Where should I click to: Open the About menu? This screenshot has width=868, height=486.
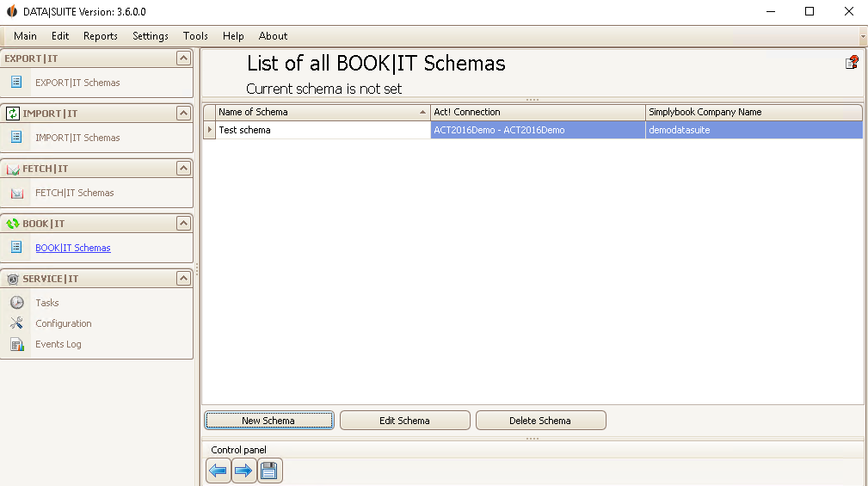coord(273,36)
